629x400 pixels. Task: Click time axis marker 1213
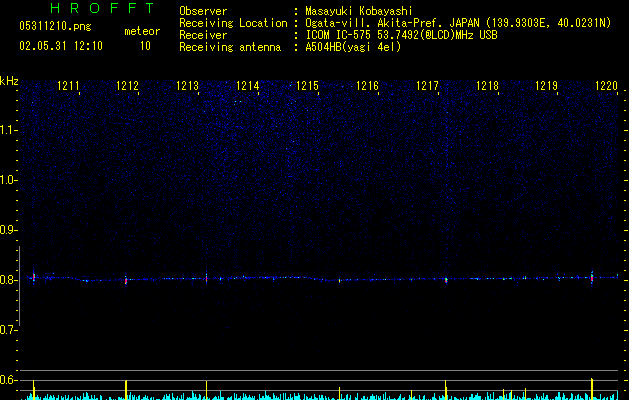pyautogui.click(x=187, y=86)
